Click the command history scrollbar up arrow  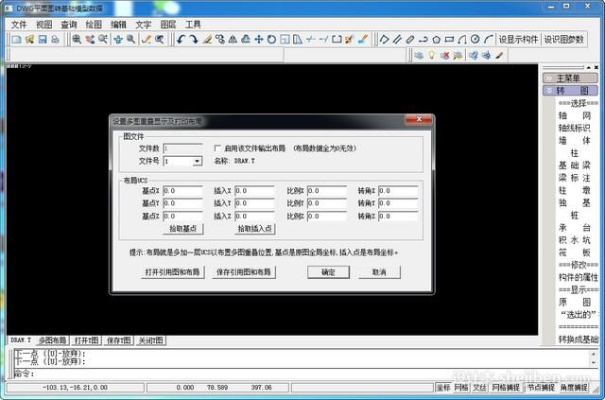(593, 354)
